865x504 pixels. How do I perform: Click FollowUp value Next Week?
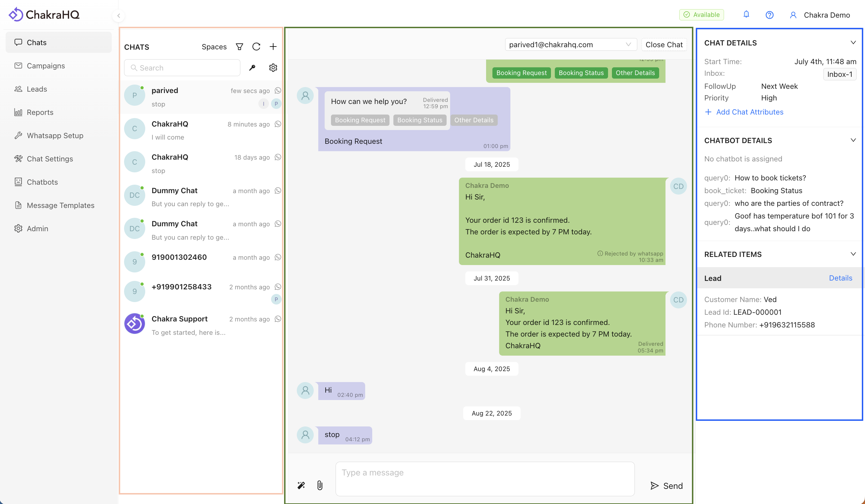coord(779,86)
